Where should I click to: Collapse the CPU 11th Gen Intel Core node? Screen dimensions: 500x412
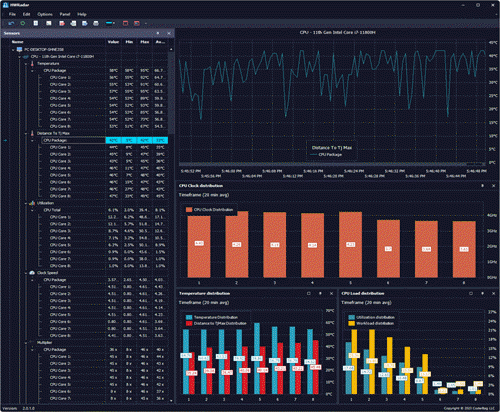pos(20,57)
